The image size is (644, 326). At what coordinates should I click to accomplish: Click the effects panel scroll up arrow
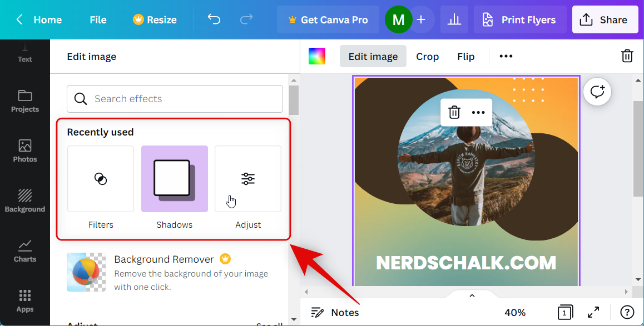tap(294, 80)
